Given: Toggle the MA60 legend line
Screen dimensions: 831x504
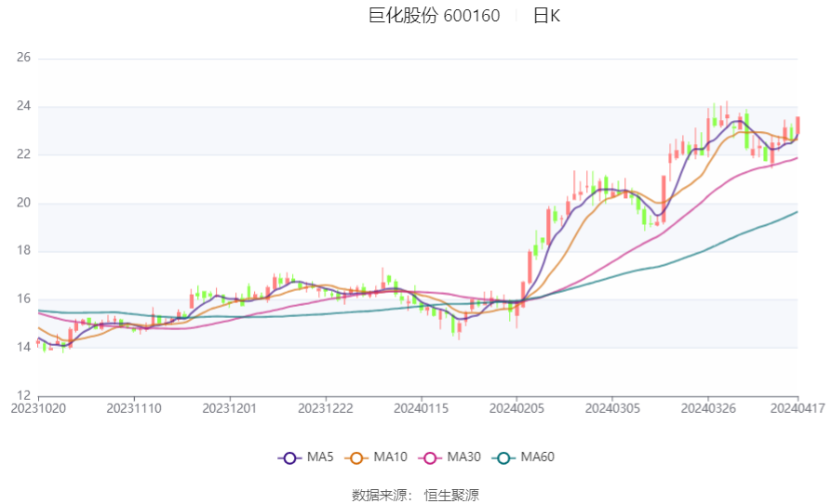Looking at the screenshot, I should tap(523, 458).
